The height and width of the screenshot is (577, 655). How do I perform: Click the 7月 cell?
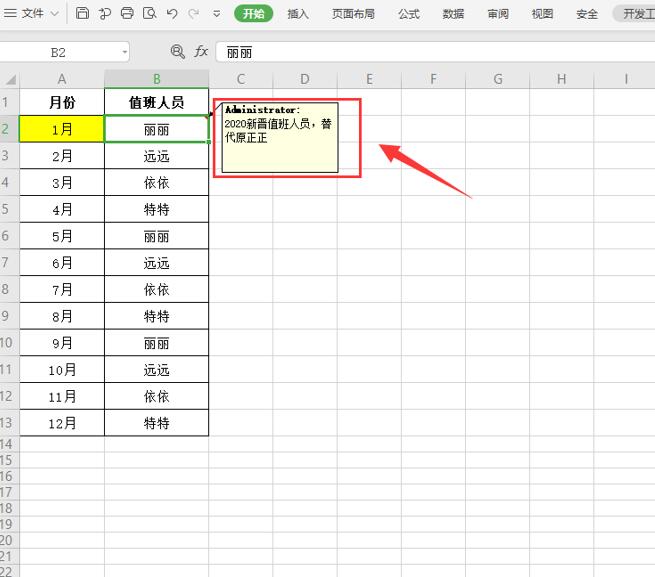tap(62, 290)
